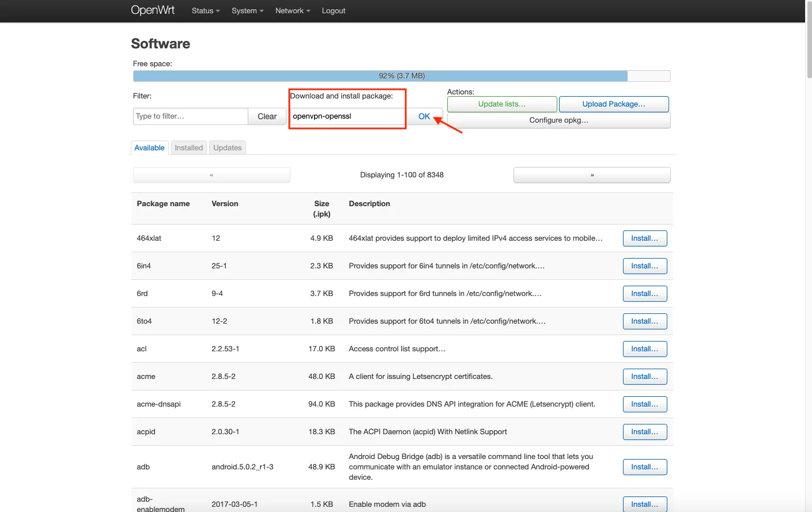Open the Network dropdown menu
This screenshot has height=512, width=812.
click(292, 11)
